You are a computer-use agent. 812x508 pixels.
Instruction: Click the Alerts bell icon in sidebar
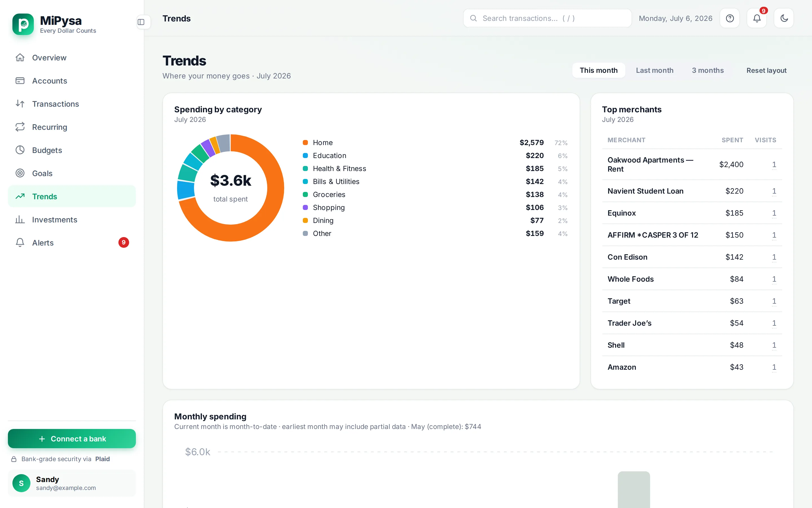pyautogui.click(x=20, y=243)
